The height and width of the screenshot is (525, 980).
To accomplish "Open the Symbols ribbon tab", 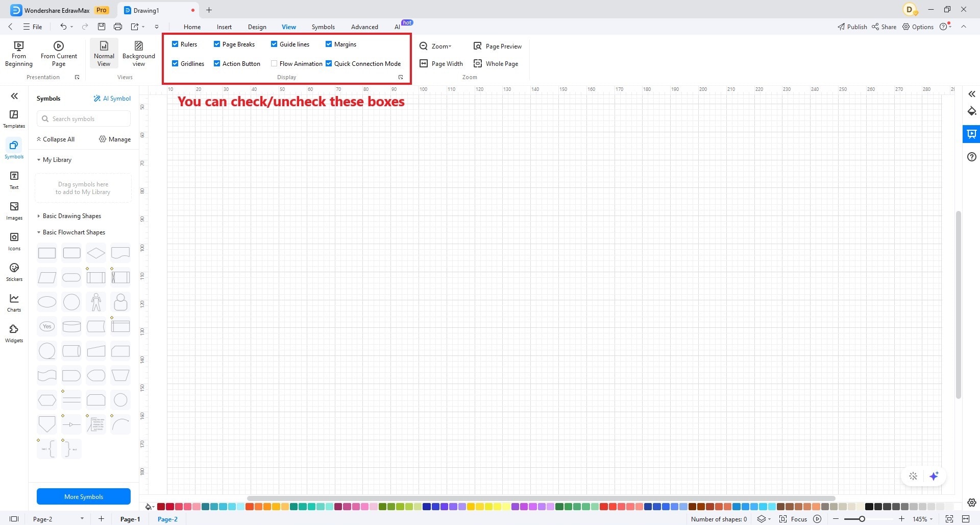I will click(x=323, y=27).
